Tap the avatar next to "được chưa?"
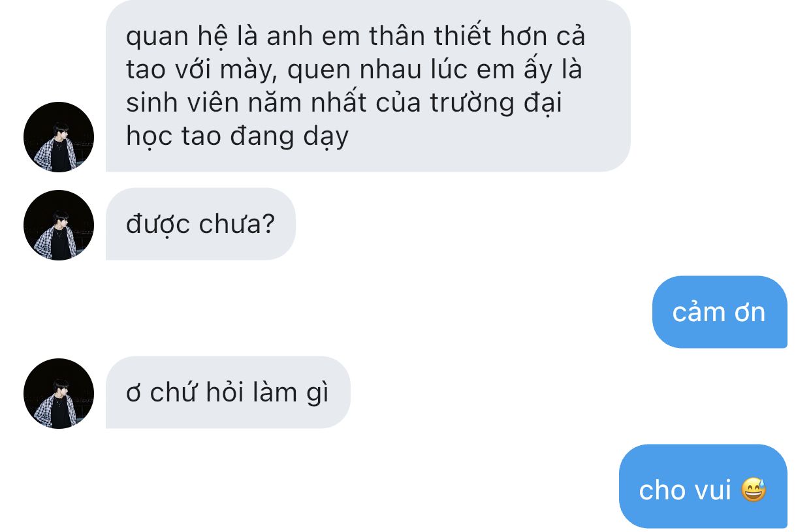 (59, 225)
